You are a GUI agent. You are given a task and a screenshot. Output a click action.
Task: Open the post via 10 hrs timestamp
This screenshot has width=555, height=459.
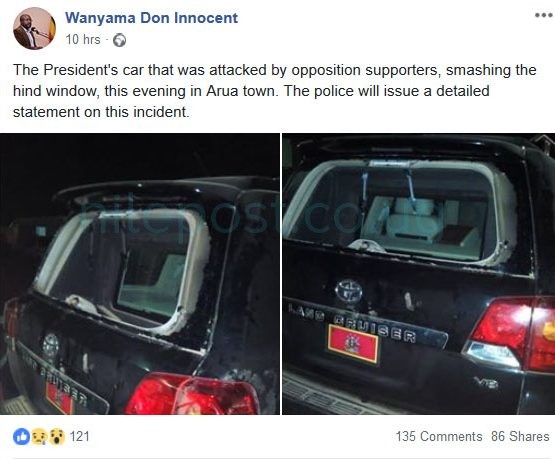(x=83, y=39)
